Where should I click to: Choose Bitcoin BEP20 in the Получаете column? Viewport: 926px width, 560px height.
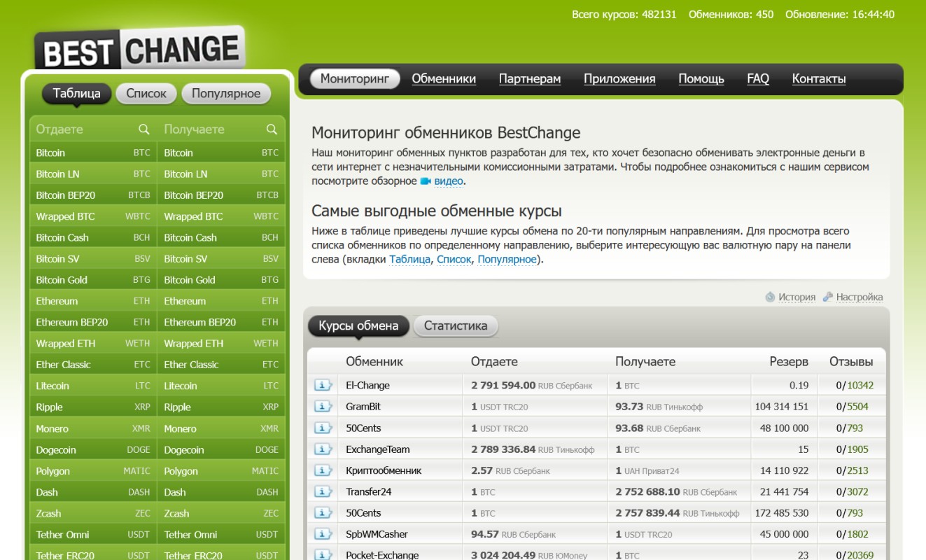click(221, 195)
